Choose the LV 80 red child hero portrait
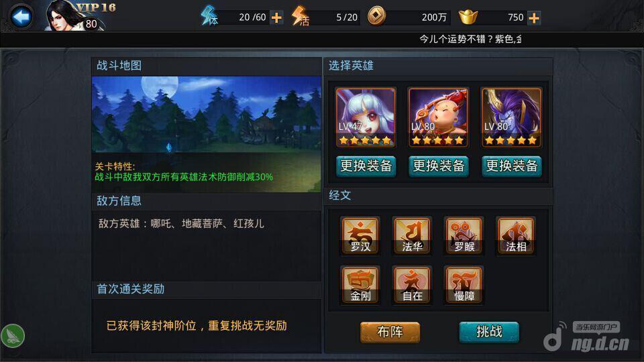The height and width of the screenshot is (362, 644). click(x=438, y=117)
